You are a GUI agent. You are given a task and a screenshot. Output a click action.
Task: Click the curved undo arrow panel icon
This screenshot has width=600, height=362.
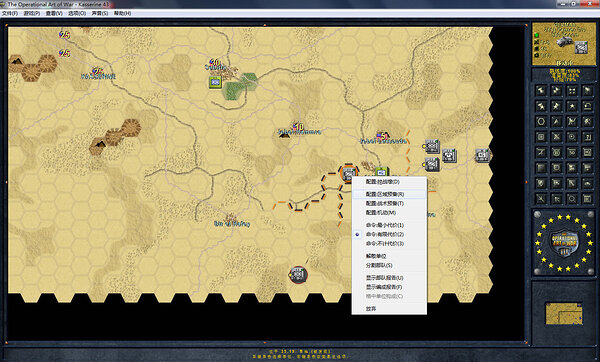tap(587, 106)
